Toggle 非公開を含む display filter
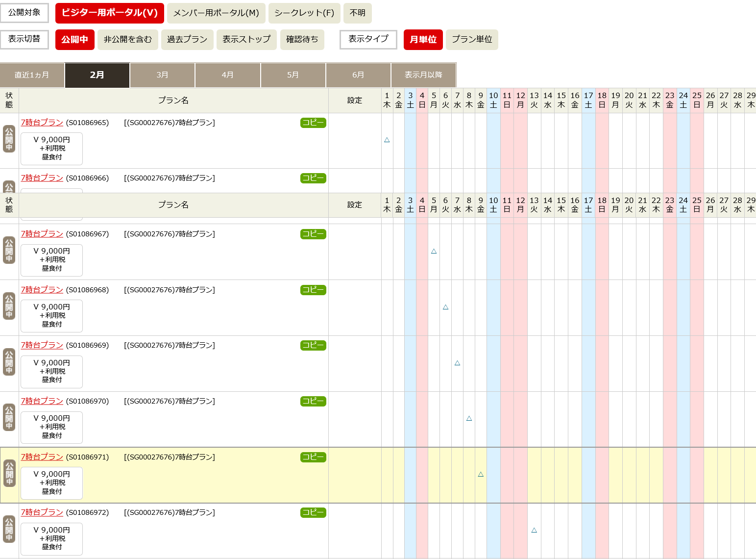 coord(128,40)
